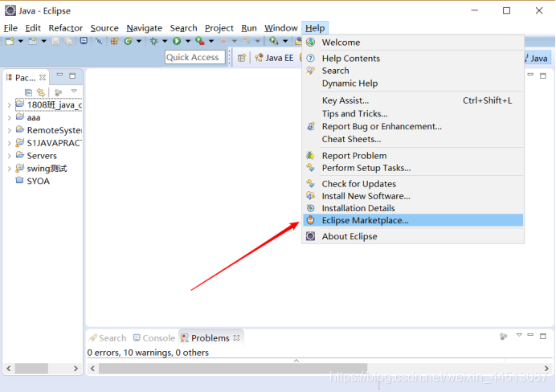Click the Save All toolbar icon
Viewport: 556px width, 392px height.
(x=67, y=42)
